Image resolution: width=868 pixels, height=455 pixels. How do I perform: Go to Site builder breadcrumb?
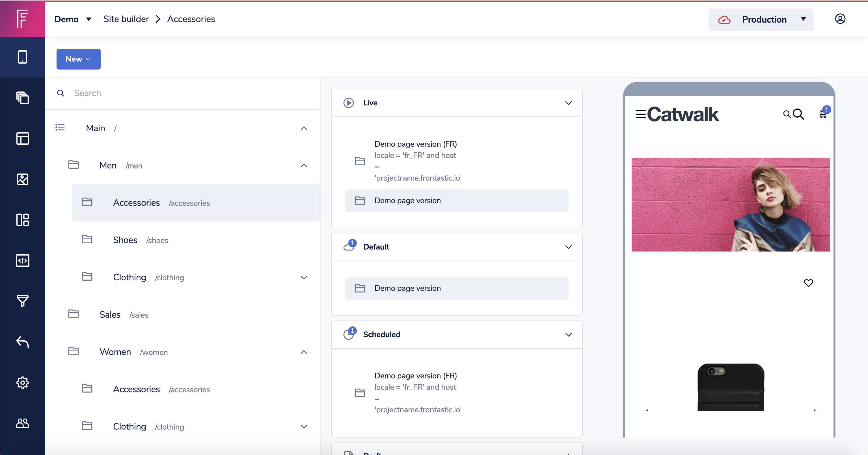126,19
